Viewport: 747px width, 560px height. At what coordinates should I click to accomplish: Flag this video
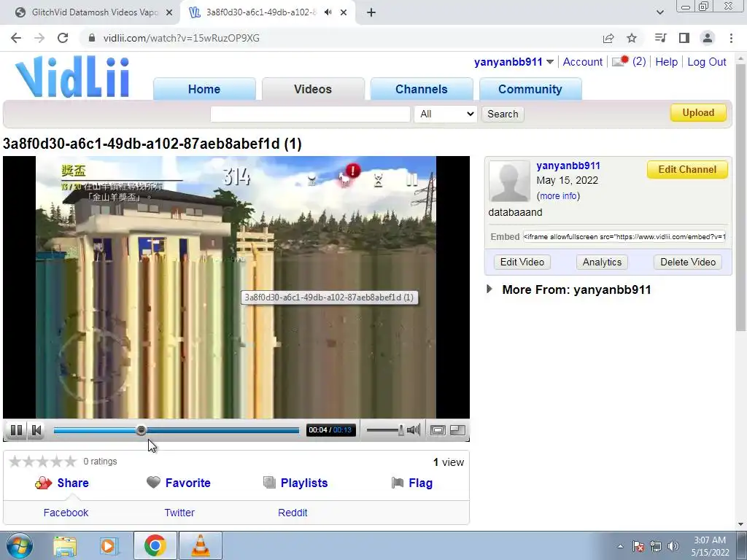pyautogui.click(x=412, y=483)
